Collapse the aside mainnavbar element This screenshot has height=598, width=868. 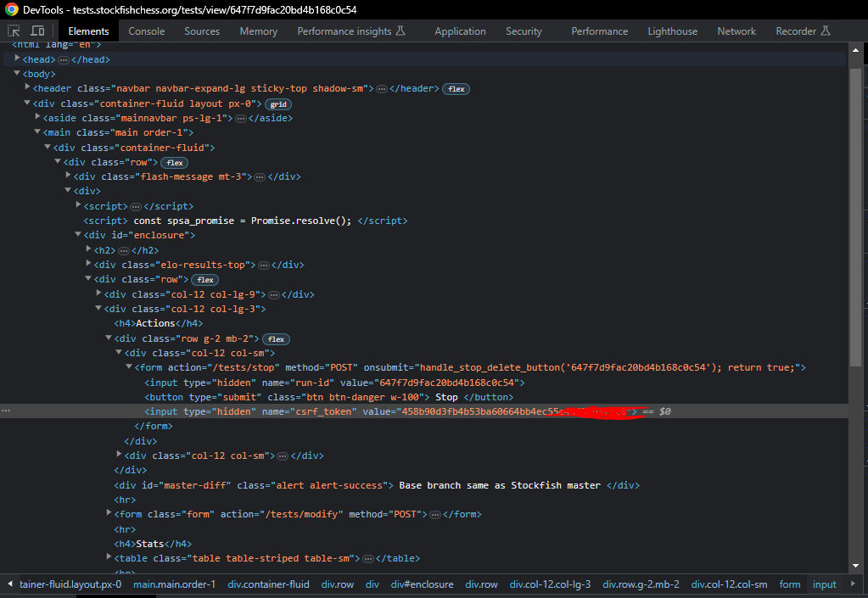click(x=37, y=117)
